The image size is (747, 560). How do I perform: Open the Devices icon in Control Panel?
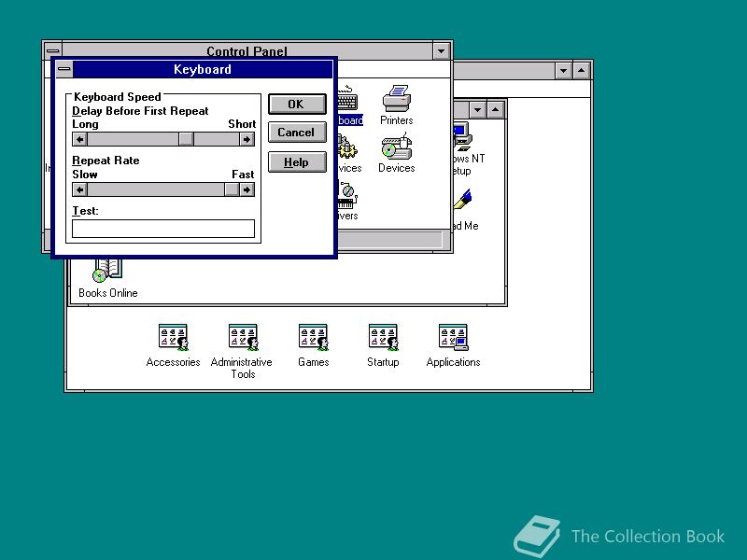click(x=396, y=149)
